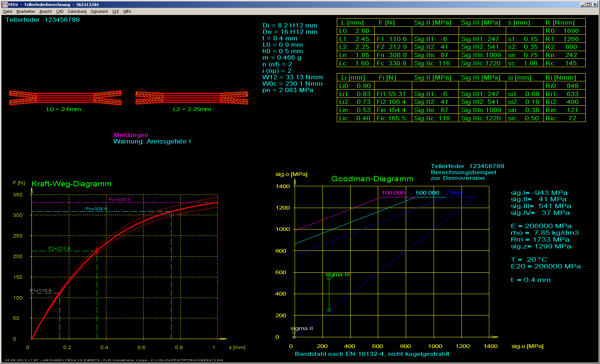Click the magenta 100 000 cycle curve label
The width and height of the screenshot is (600, 364).
393,193
